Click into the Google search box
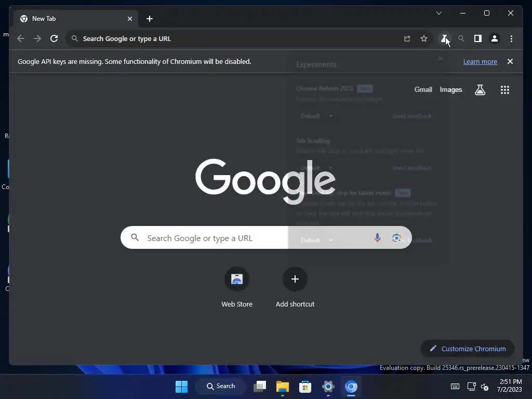 click(x=266, y=237)
